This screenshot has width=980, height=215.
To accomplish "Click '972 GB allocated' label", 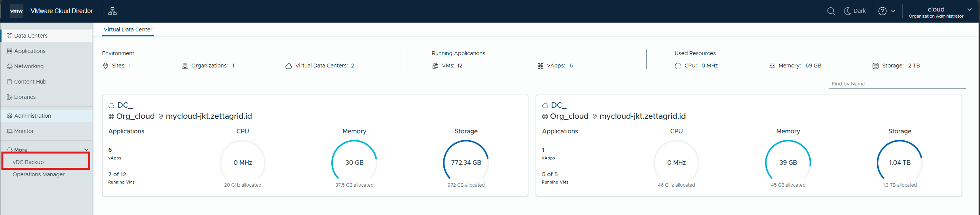I will tap(466, 185).
